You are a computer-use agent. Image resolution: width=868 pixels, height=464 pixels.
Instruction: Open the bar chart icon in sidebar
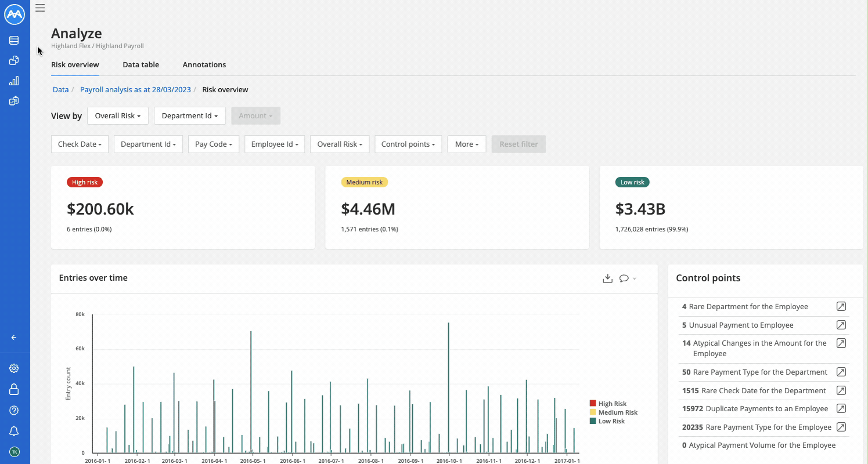14,81
